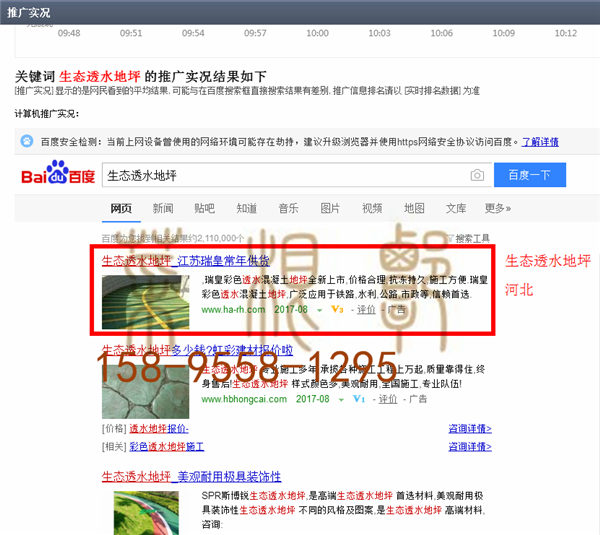Expand dropdown arrow next to www.hbhongcai.com date
This screenshot has height=535, width=600.
[x=341, y=400]
